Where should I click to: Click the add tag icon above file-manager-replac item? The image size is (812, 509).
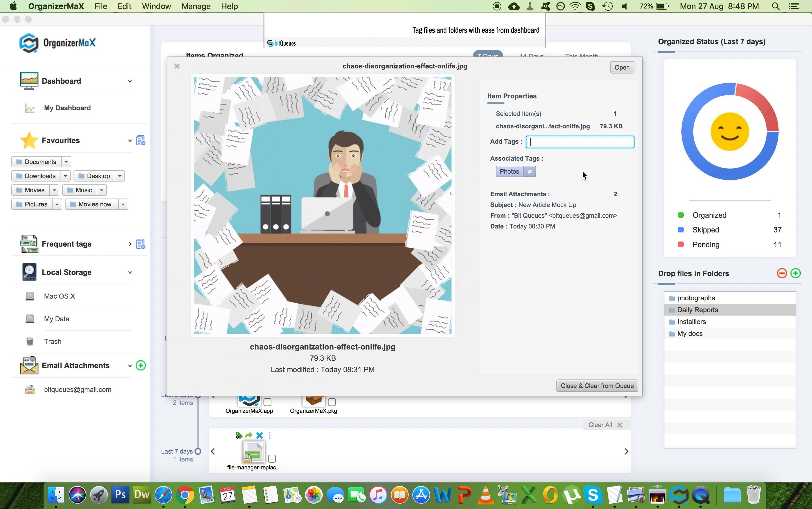click(x=239, y=435)
